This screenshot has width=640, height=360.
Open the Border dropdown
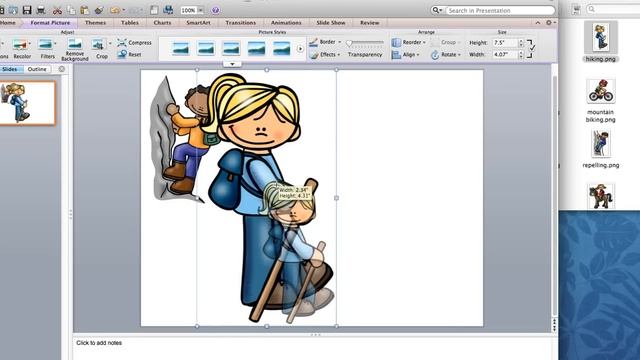325,42
